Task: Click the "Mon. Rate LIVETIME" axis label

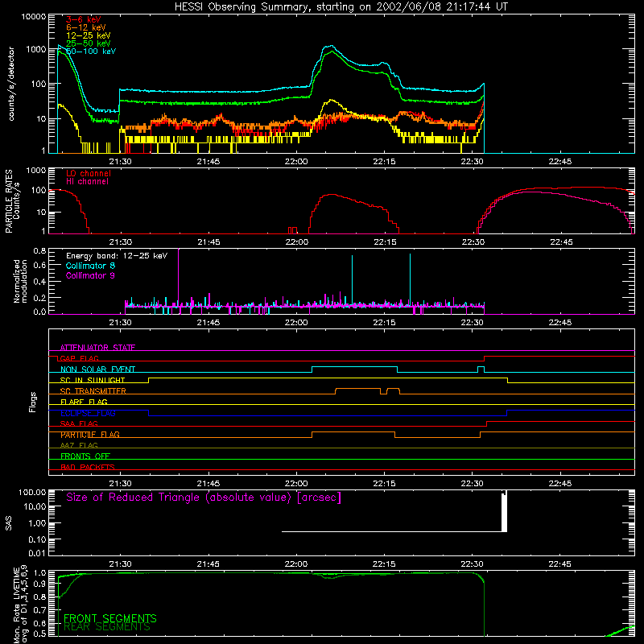Action: click(x=16, y=605)
